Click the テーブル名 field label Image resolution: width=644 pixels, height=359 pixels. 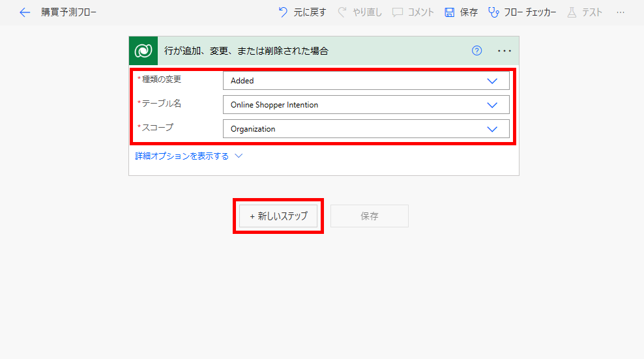(162, 104)
